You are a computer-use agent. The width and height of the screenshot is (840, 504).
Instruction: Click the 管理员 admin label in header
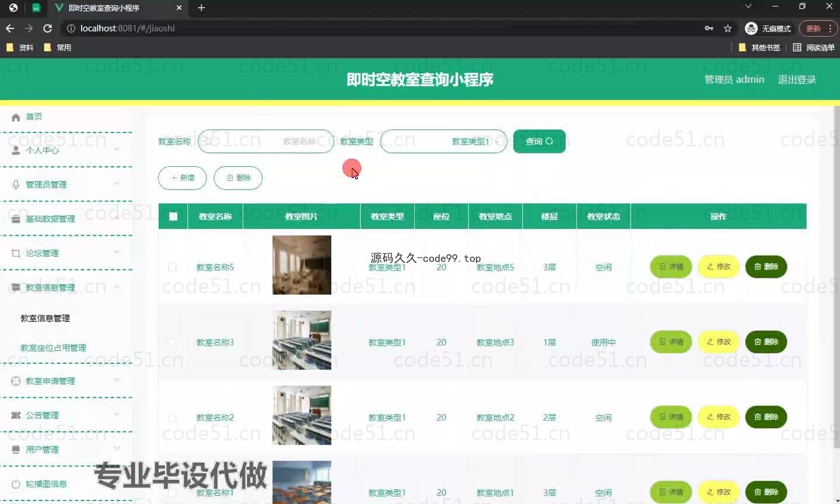[734, 79]
